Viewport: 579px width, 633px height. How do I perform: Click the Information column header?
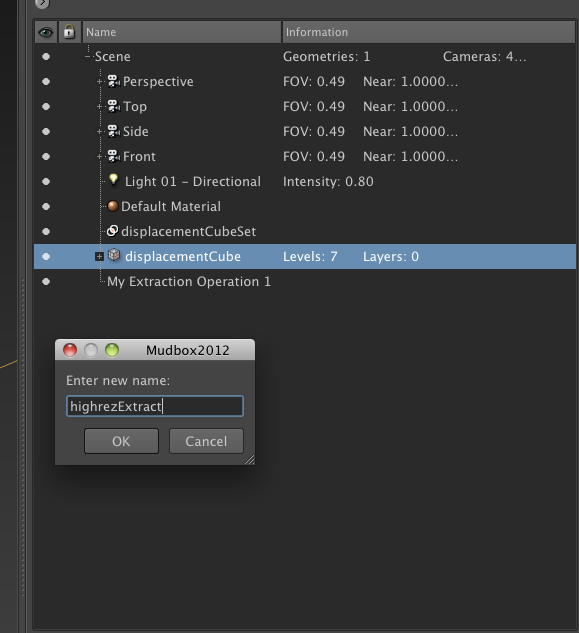coord(429,32)
